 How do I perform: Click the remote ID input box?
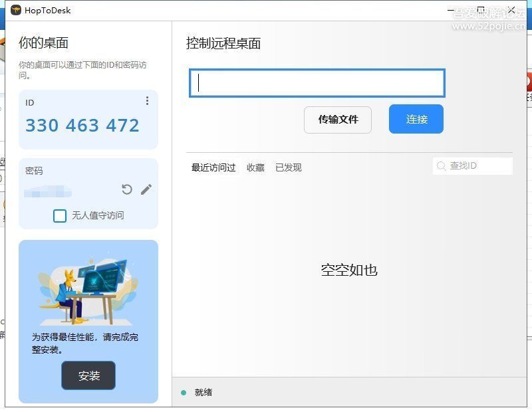click(317, 84)
